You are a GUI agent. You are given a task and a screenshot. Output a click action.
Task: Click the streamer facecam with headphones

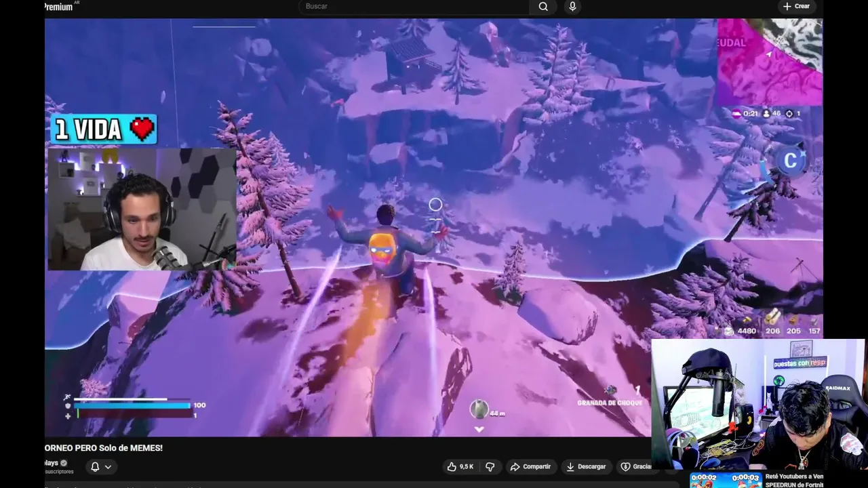[x=141, y=209]
